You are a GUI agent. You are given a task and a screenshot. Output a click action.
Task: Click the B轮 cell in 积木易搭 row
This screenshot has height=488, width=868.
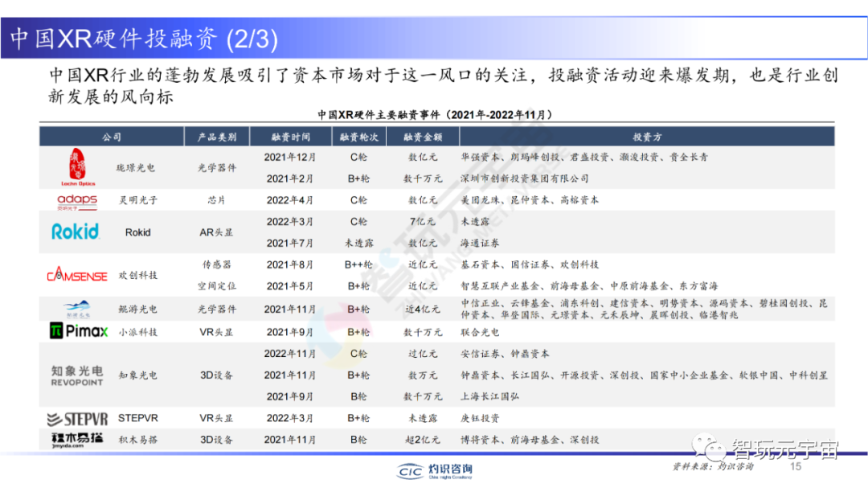tap(358, 439)
